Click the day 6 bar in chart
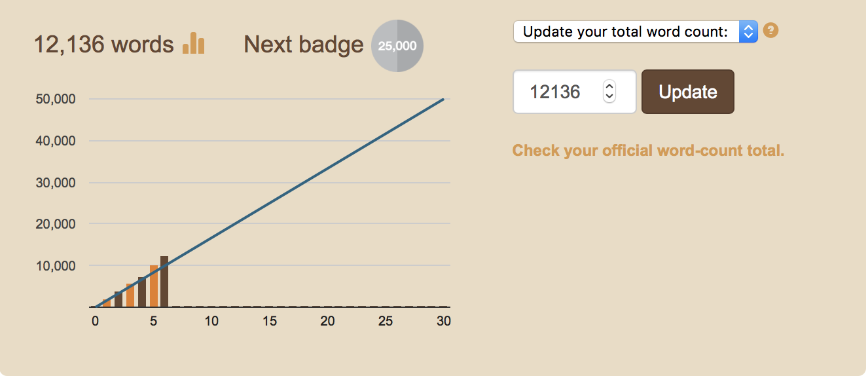 click(164, 282)
